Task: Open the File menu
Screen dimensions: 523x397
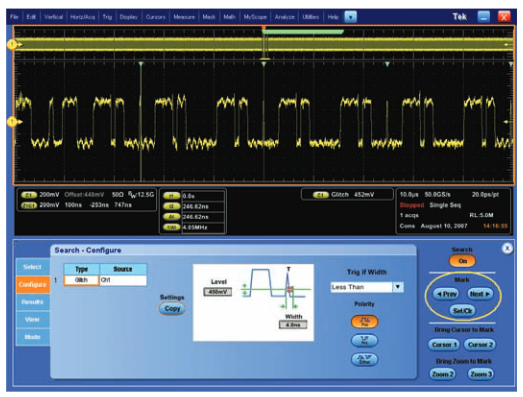Action: click(x=14, y=17)
